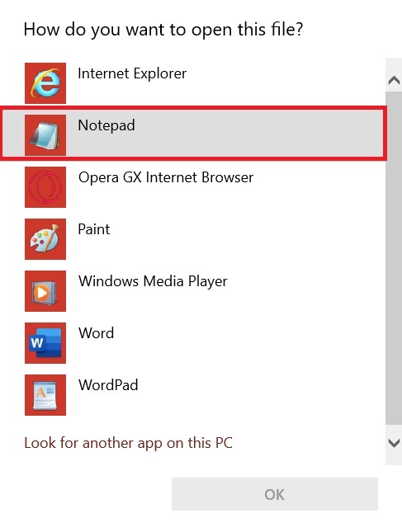The image size is (402, 532).
Task: Select the Word app icon
Action: (x=45, y=342)
